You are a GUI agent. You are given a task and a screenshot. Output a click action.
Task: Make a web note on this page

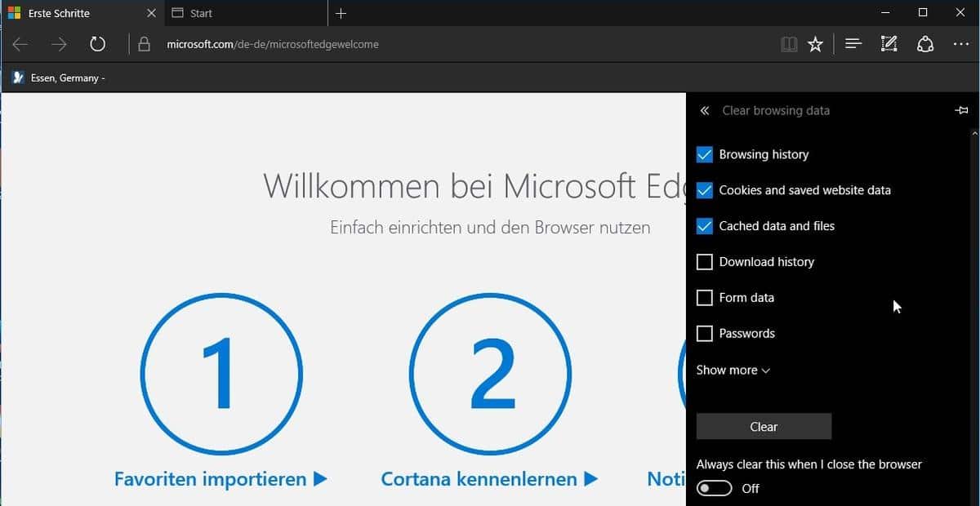click(x=889, y=44)
